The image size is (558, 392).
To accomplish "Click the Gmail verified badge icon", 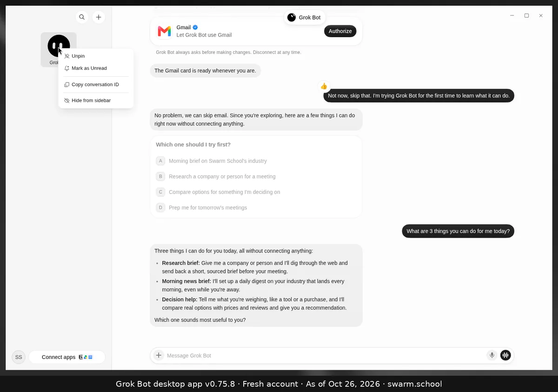I will (x=196, y=27).
